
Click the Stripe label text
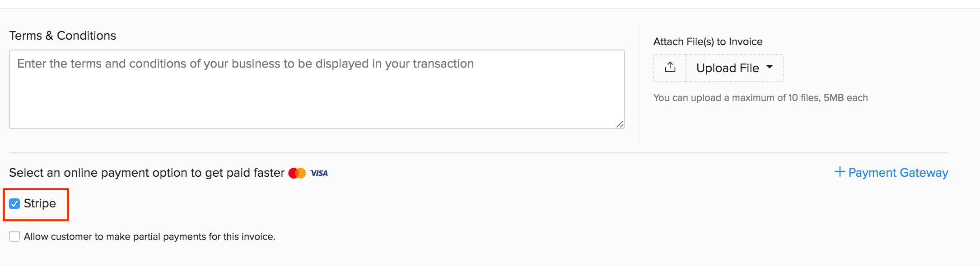[x=40, y=204]
